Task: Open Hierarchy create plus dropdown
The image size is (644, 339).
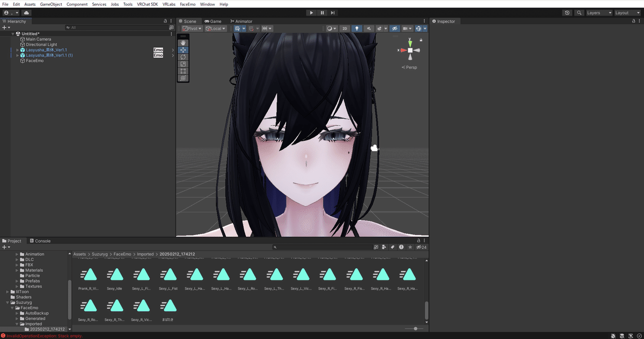Action: [6, 27]
